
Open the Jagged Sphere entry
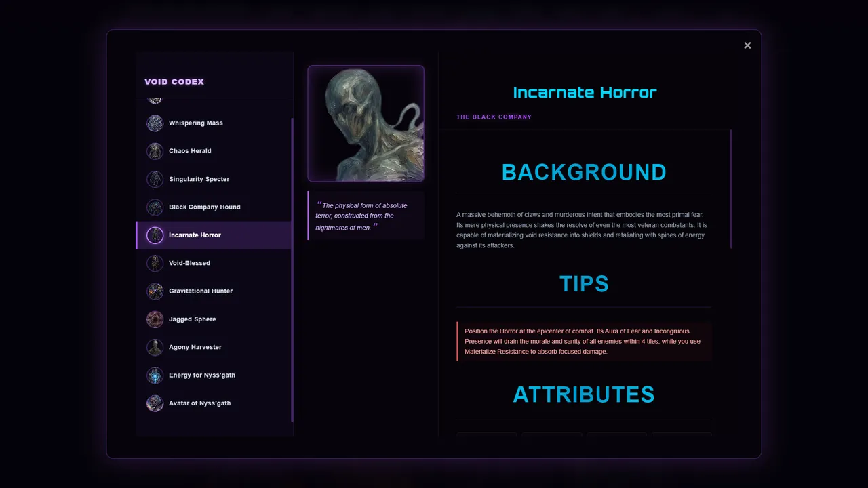pyautogui.click(x=213, y=319)
